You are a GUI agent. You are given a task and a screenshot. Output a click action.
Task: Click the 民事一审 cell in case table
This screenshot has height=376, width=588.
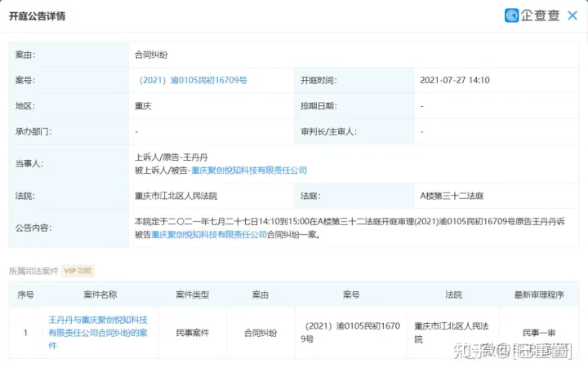coord(538,333)
